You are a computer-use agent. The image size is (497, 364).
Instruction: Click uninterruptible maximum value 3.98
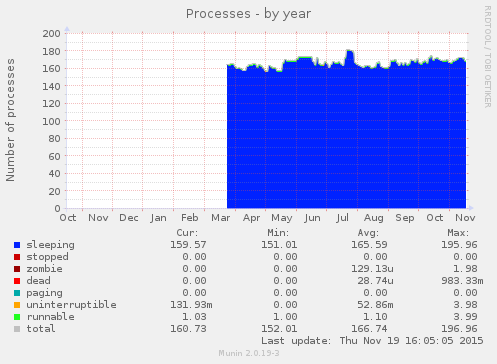466,305
